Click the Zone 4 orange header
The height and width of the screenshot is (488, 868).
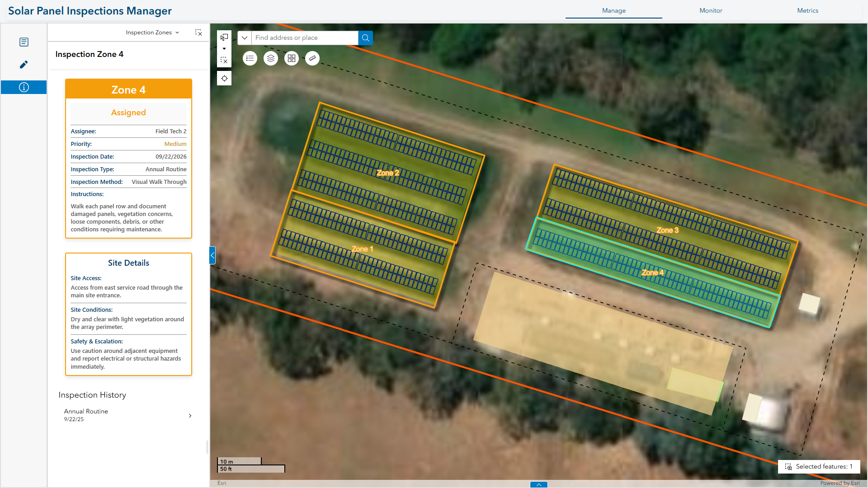128,89
